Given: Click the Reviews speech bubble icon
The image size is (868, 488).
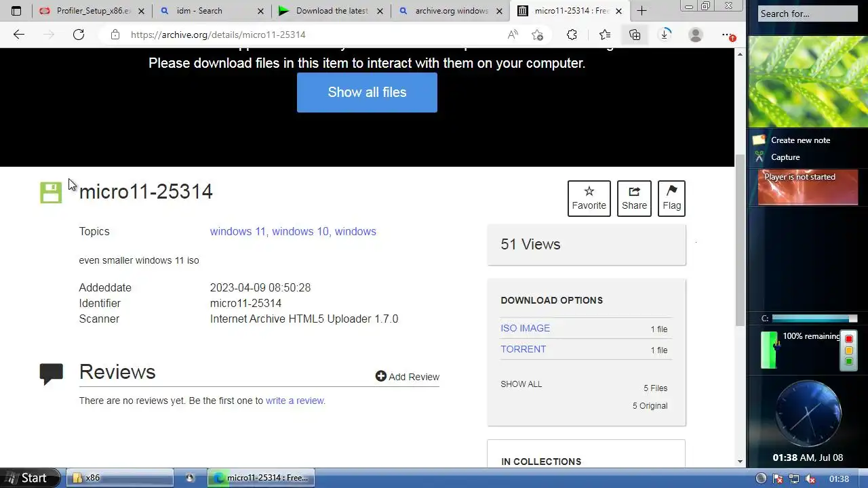Looking at the screenshot, I should [51, 374].
